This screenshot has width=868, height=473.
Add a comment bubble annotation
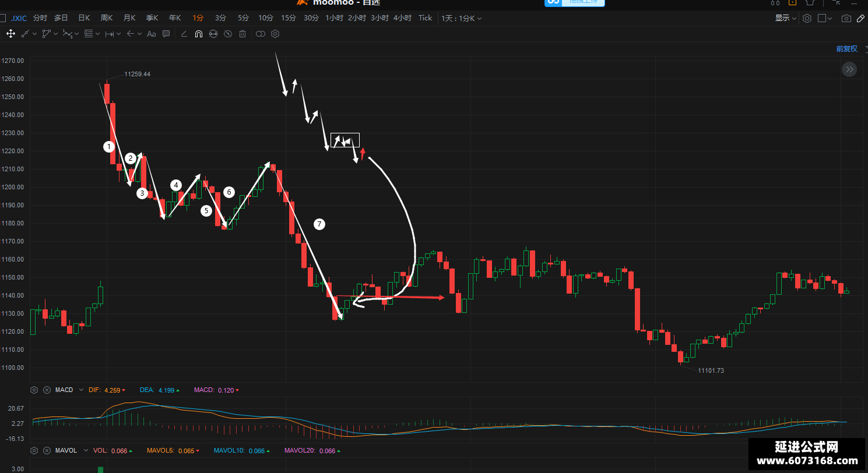click(166, 34)
